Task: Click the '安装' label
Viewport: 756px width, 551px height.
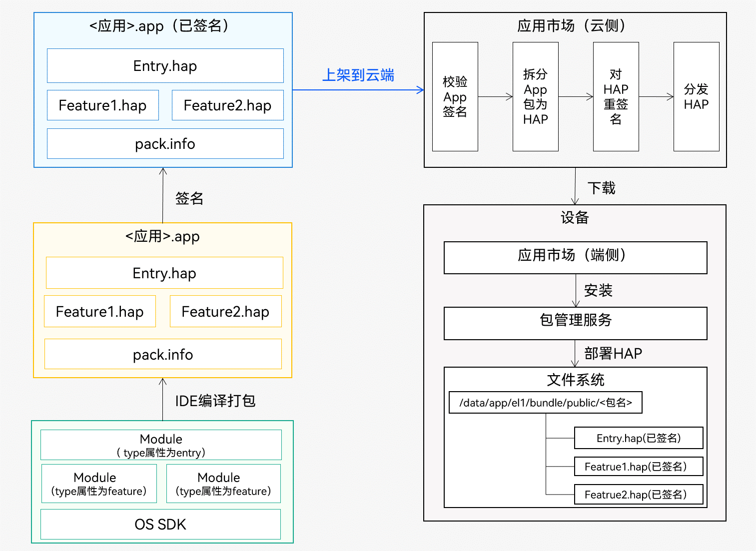Action: point(599,290)
